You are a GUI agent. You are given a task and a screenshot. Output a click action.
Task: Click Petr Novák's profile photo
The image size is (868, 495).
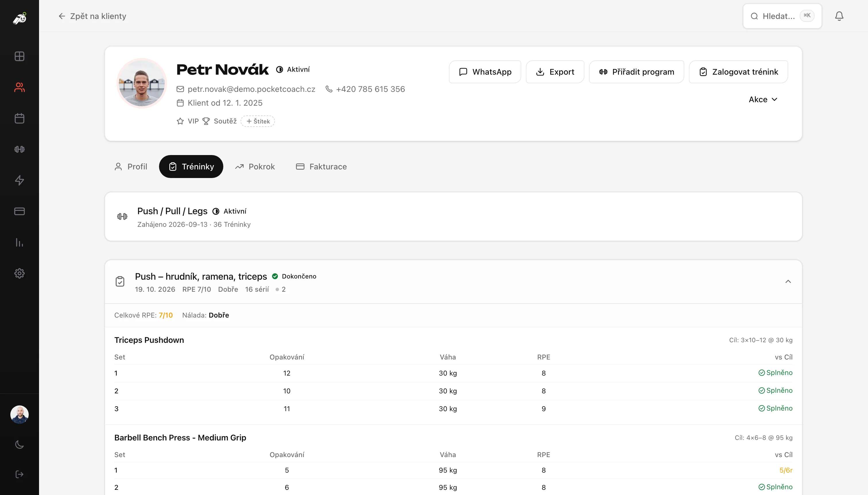pos(142,83)
